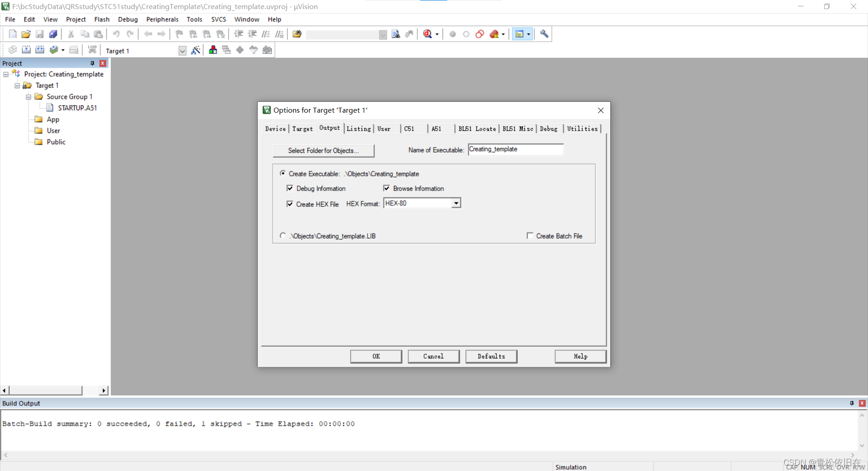Pin the Project panel with pushpin icon
868x471 pixels.
[93, 63]
